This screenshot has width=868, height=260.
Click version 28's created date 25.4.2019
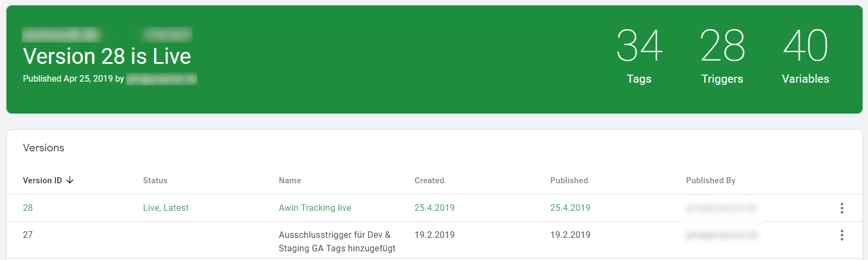434,208
